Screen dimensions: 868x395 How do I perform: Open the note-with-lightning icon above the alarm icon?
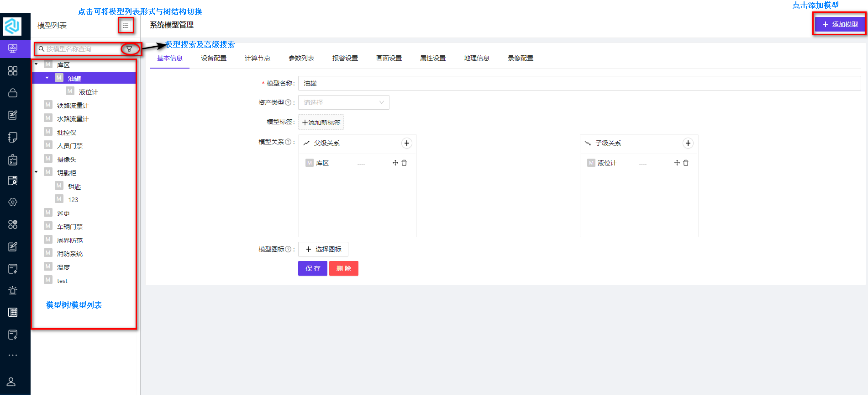tap(13, 269)
